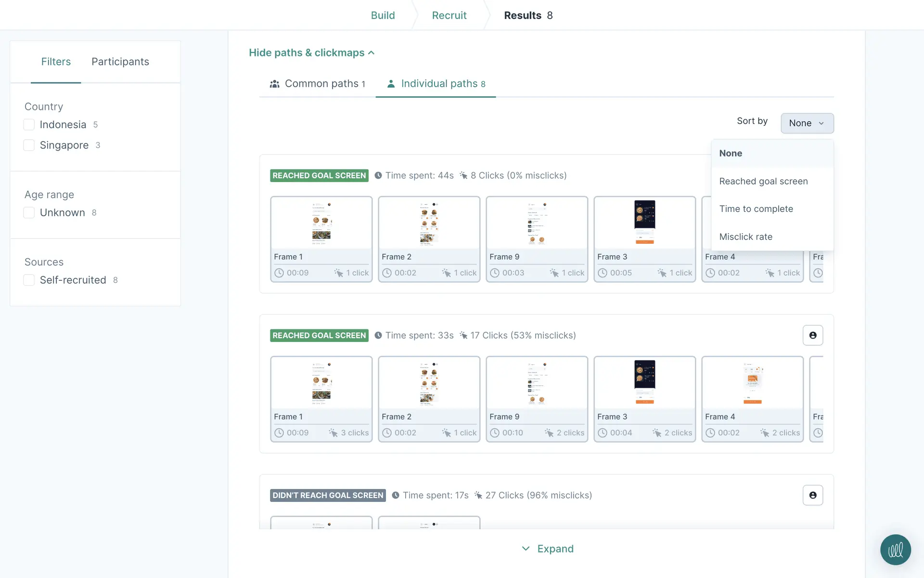Click the Common paths group icon
Viewport: 924px width, 578px height.
tap(274, 84)
